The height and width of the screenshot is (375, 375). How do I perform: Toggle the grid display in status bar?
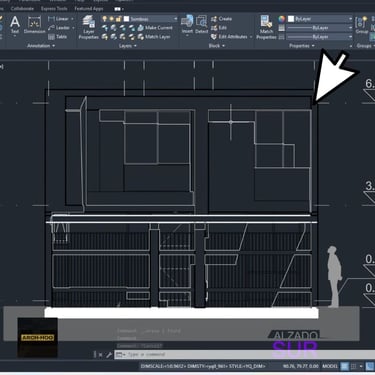[x=345, y=366]
